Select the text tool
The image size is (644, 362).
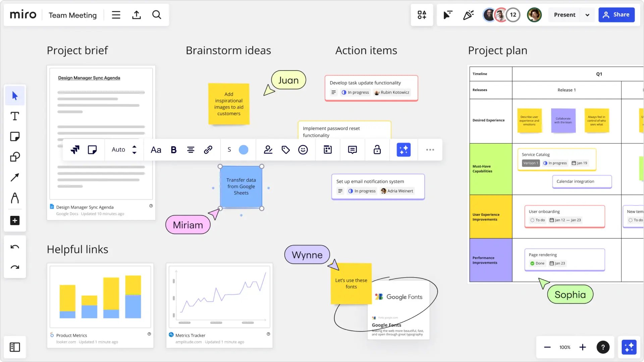(x=15, y=116)
